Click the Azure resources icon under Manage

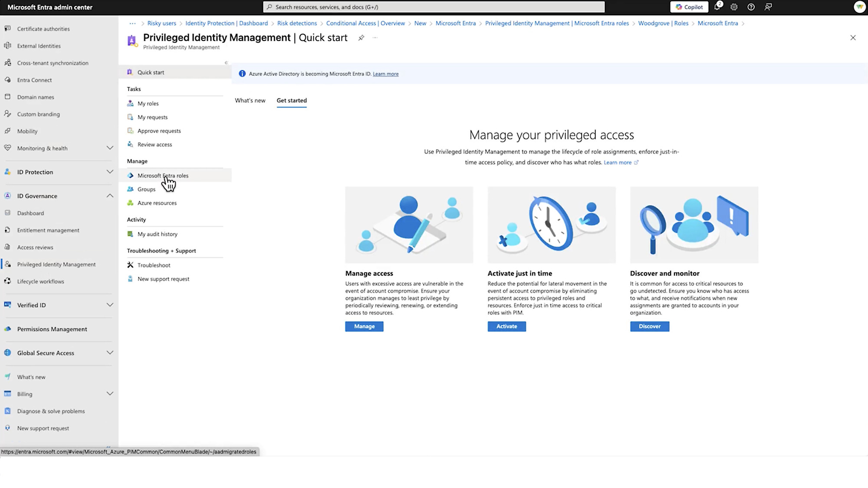(130, 203)
